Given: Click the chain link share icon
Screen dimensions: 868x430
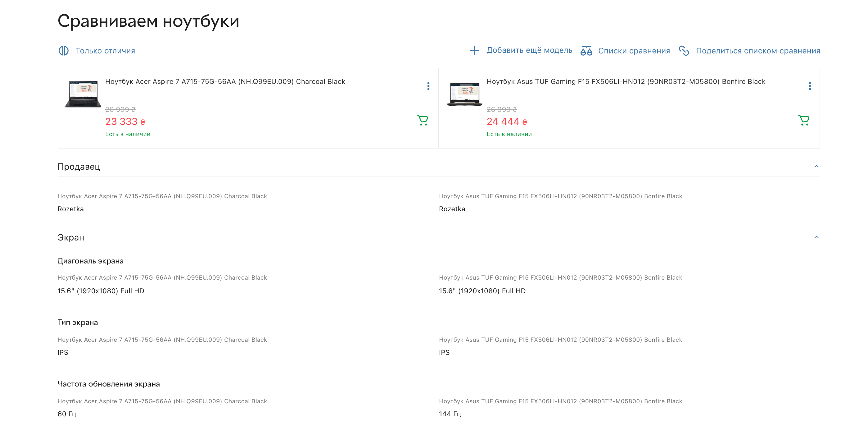Looking at the screenshot, I should point(684,51).
